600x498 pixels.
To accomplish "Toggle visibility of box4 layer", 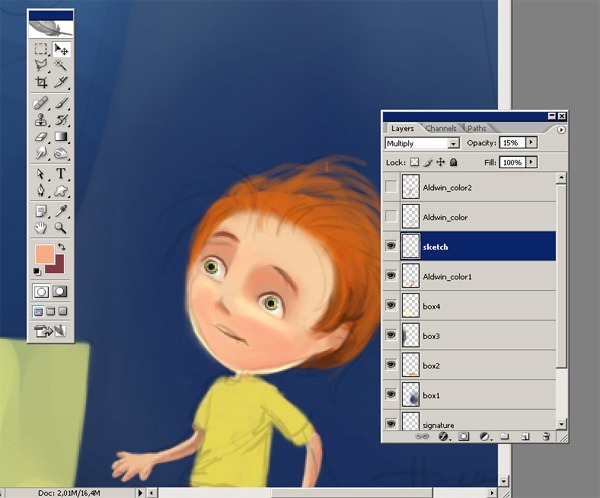I will [390, 306].
